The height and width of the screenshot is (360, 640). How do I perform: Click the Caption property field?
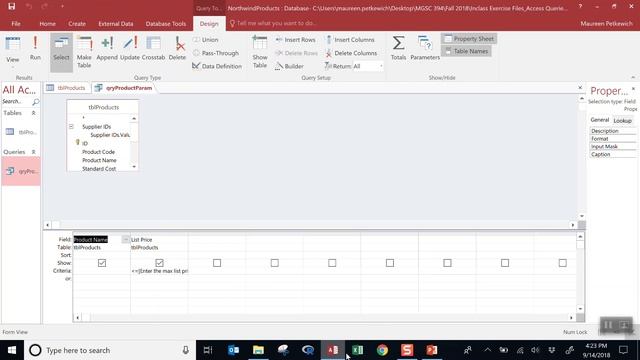613,154
